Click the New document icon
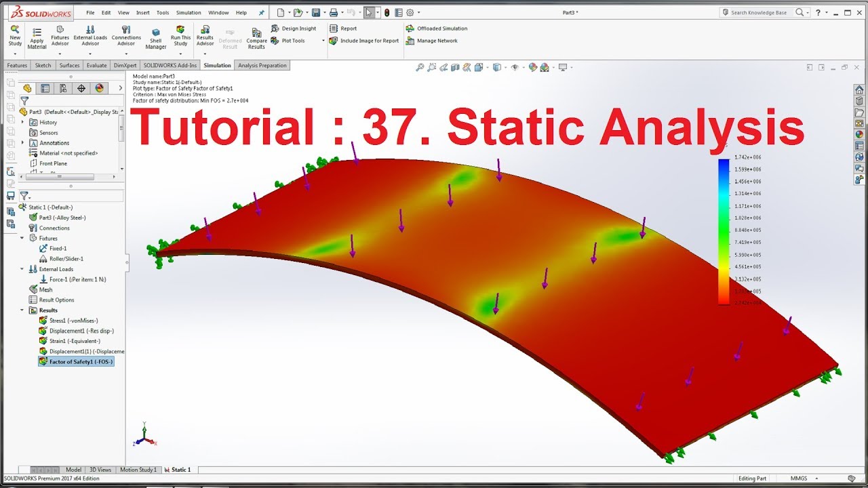The height and width of the screenshot is (488, 868). [x=281, y=12]
